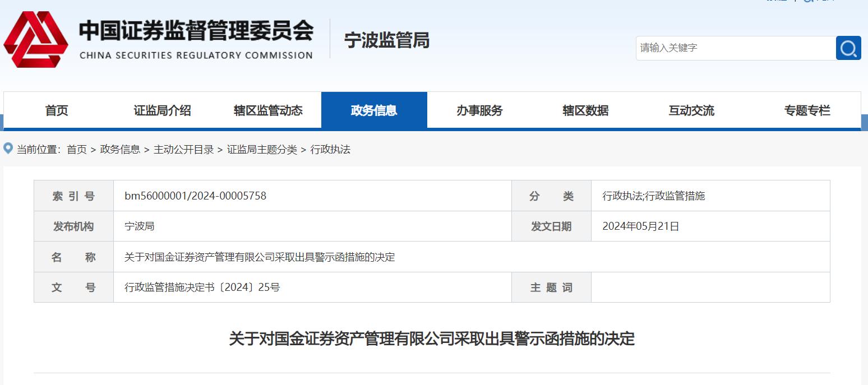Click the 首页 breadcrumb link
The height and width of the screenshot is (385, 868).
[x=77, y=150]
